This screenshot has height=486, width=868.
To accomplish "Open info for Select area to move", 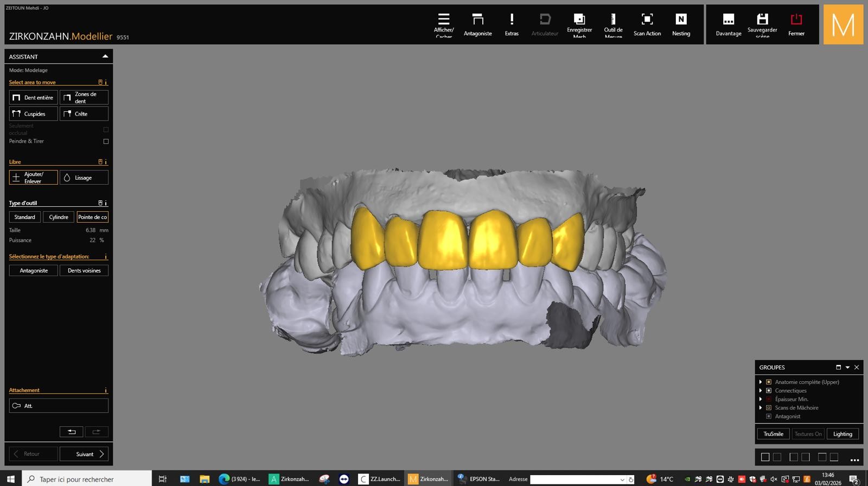I will coord(106,83).
